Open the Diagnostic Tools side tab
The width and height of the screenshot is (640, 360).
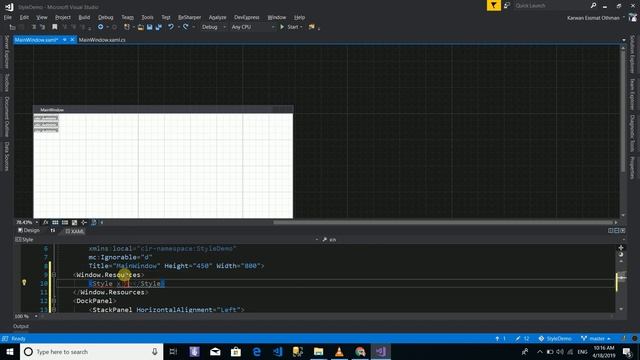(632, 133)
